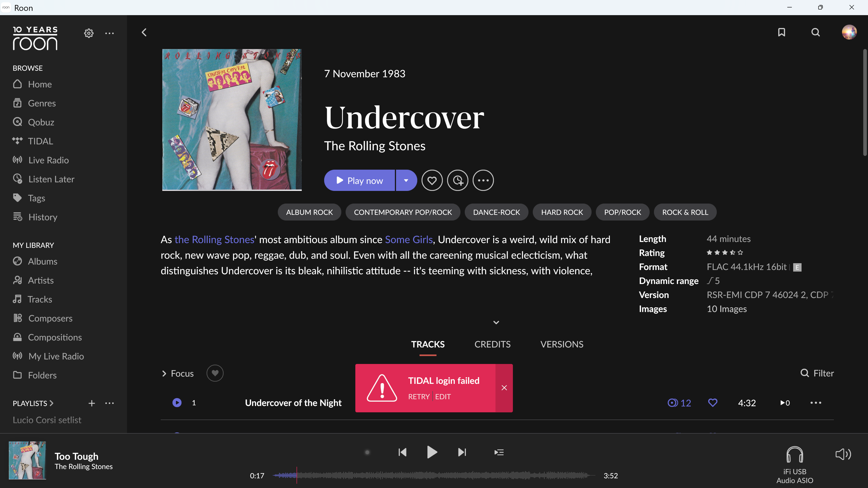Open TIDAL in sidebar

point(33,141)
